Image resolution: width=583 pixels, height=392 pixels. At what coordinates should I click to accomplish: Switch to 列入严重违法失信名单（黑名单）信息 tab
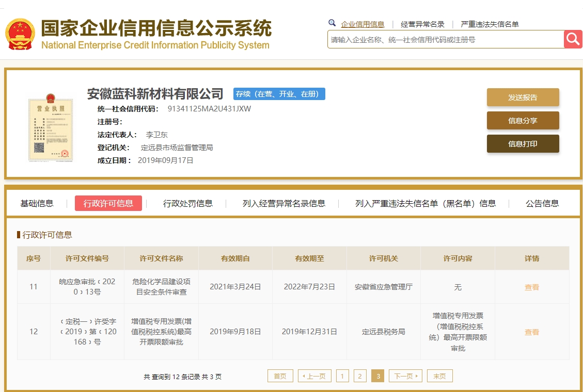426,203
